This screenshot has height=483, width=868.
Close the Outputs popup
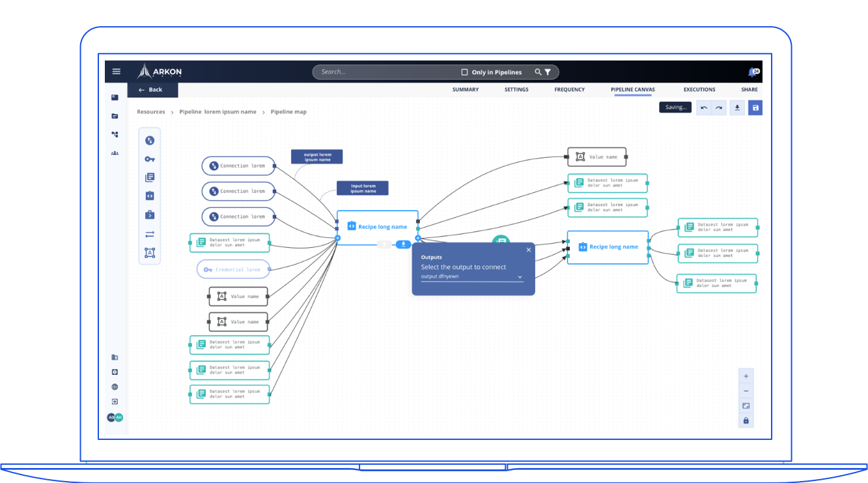(529, 250)
